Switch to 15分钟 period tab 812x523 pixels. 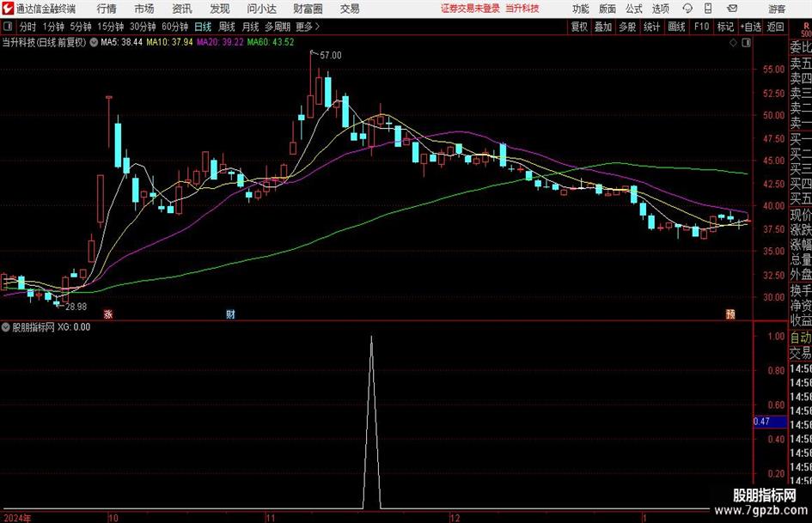110,27
